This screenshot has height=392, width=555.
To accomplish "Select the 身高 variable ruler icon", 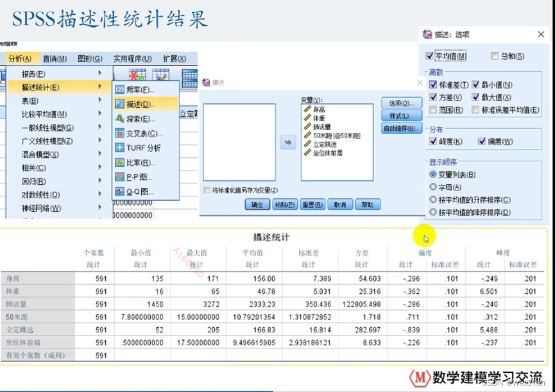I will click(307, 109).
